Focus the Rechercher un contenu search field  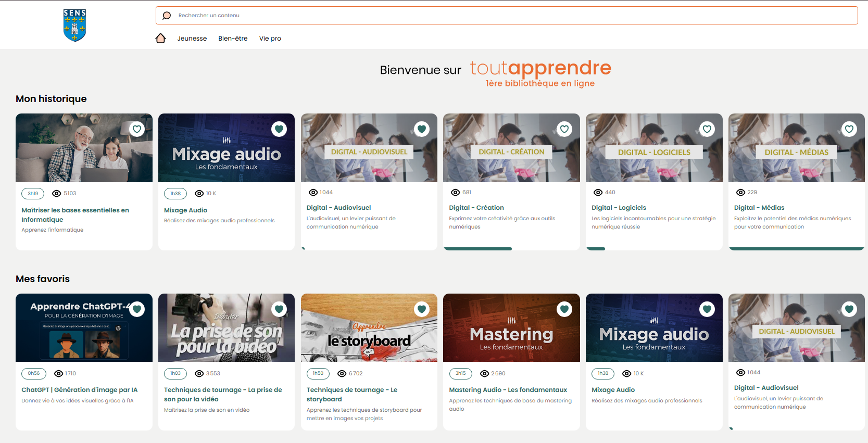[x=507, y=16]
